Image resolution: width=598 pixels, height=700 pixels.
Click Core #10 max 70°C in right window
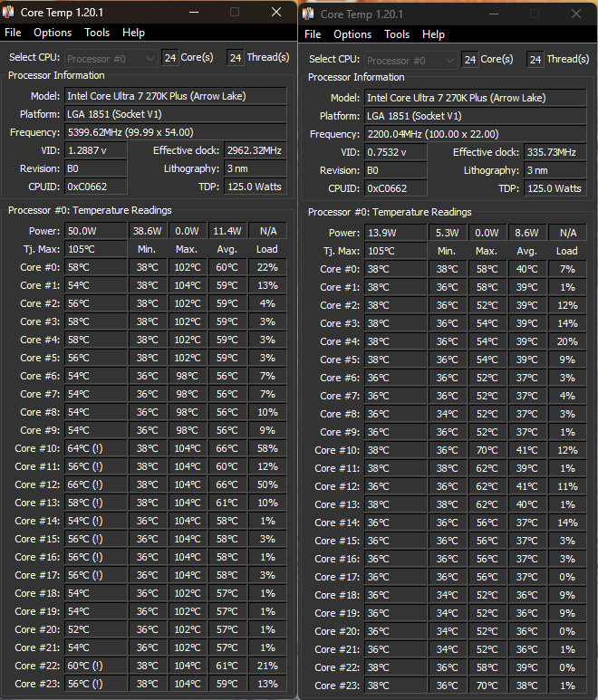(487, 450)
